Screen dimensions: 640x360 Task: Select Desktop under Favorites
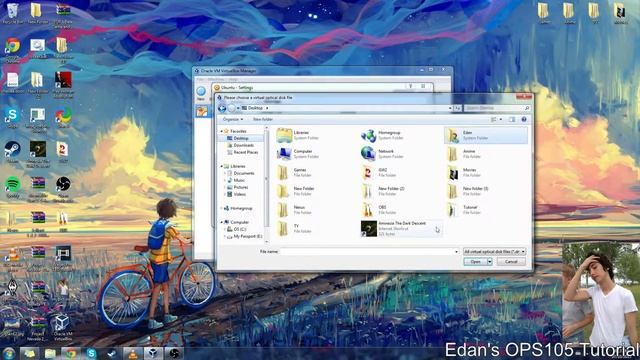[x=240, y=138]
